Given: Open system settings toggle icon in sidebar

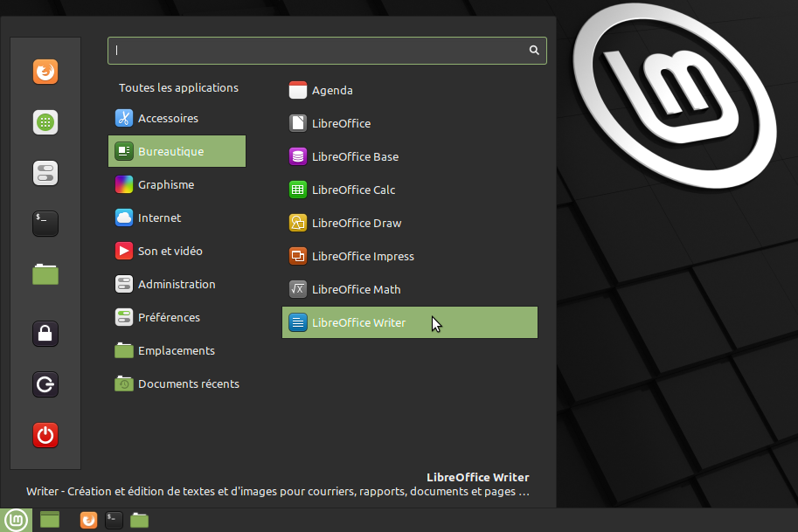Looking at the screenshot, I should point(45,173).
